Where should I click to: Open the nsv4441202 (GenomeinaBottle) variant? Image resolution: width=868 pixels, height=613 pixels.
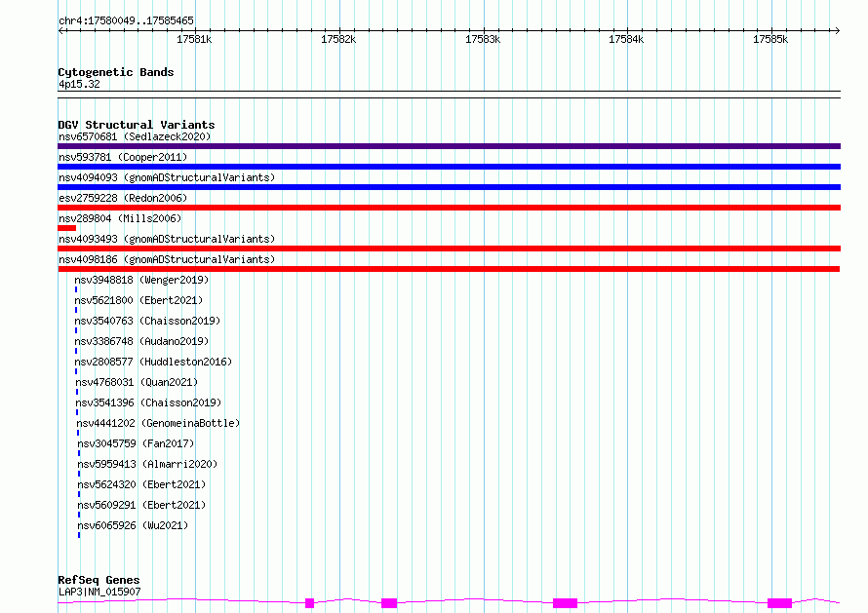(x=158, y=423)
